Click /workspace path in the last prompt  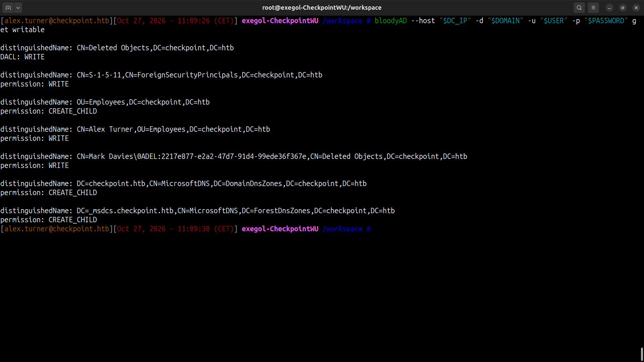[x=342, y=229]
